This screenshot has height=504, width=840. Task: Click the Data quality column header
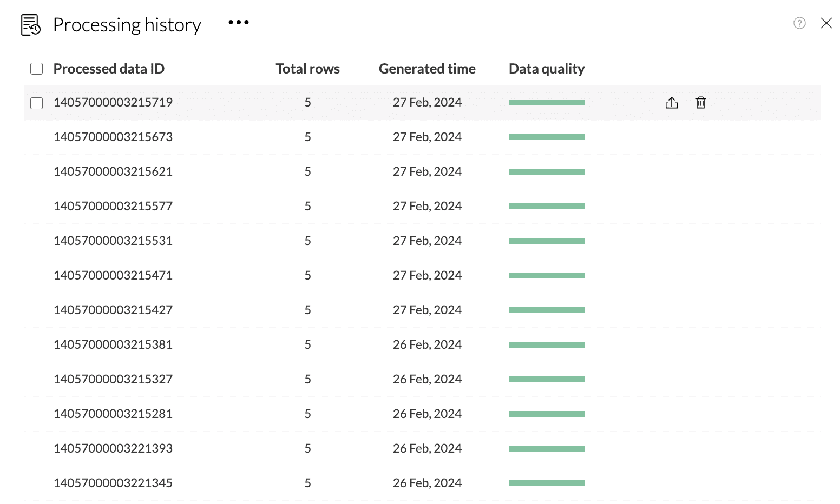pyautogui.click(x=547, y=69)
